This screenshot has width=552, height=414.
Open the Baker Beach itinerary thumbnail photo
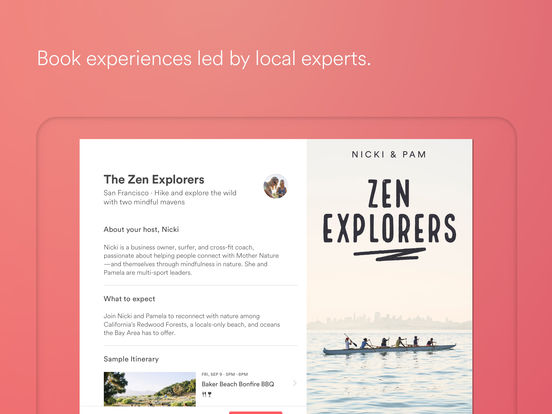pyautogui.click(x=150, y=389)
